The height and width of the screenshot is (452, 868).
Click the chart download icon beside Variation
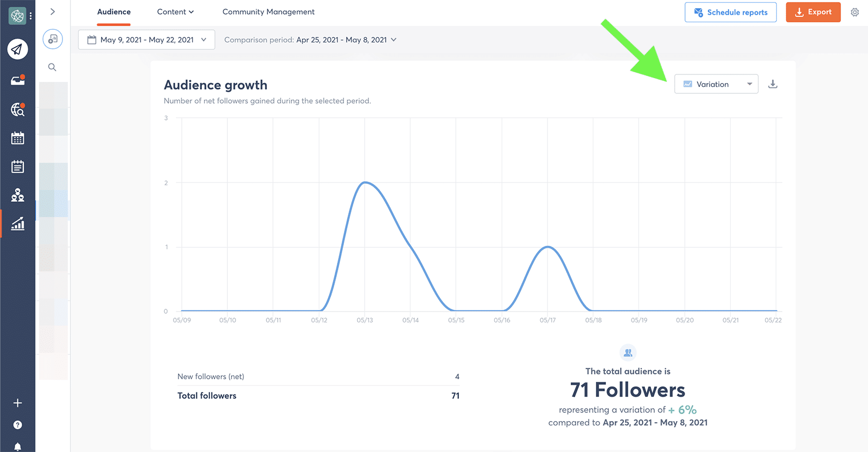click(773, 84)
